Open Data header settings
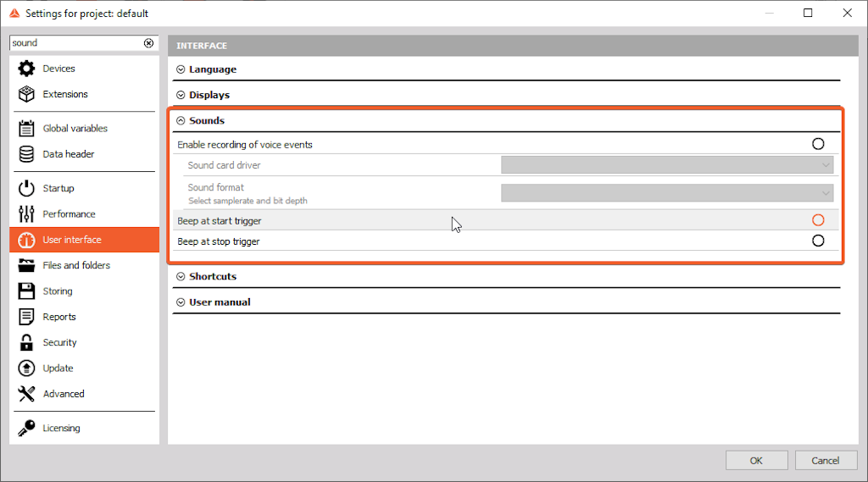Viewport: 868px width, 482px height. [84, 154]
